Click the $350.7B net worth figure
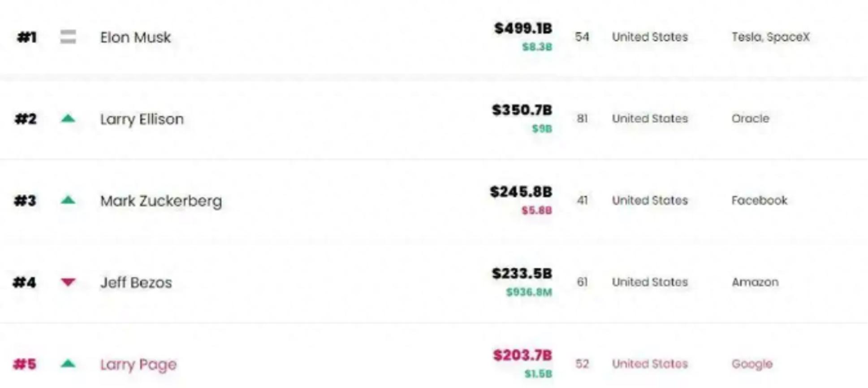 (x=522, y=110)
